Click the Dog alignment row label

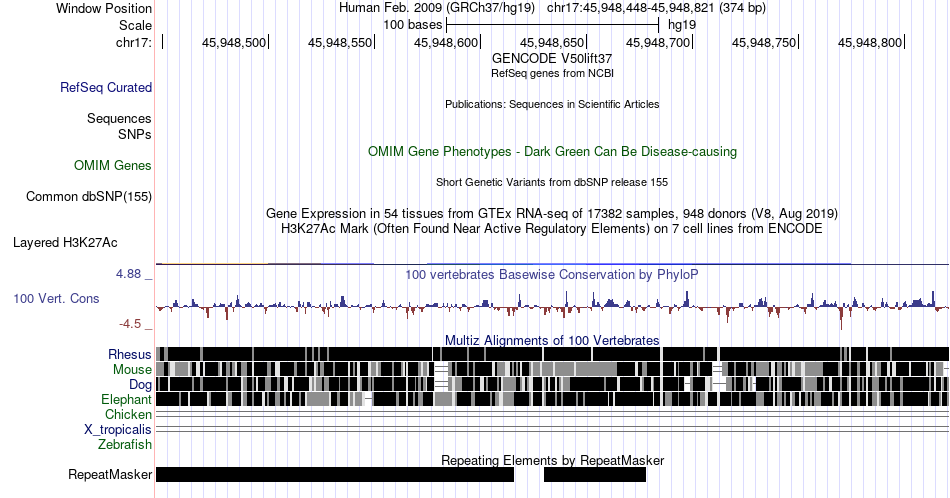[140, 385]
